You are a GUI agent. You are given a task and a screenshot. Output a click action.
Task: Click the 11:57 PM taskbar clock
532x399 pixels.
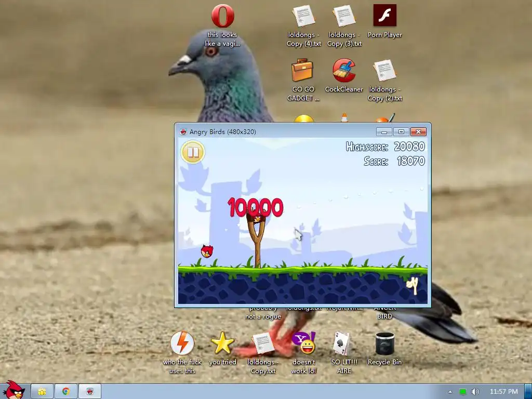pos(503,392)
